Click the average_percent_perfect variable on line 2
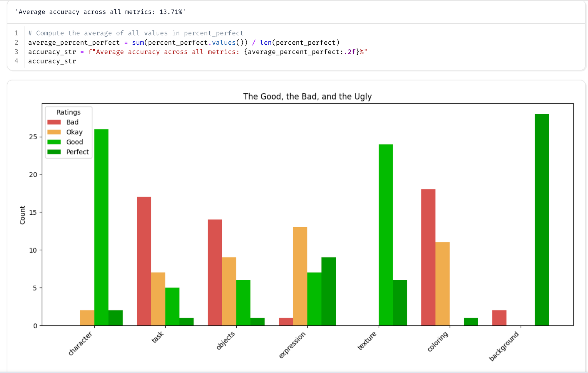 [74, 43]
